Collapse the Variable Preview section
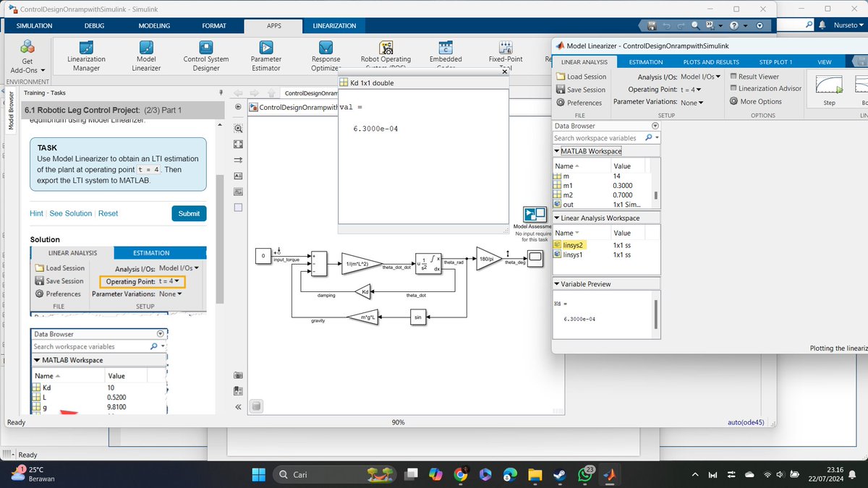 (x=556, y=284)
